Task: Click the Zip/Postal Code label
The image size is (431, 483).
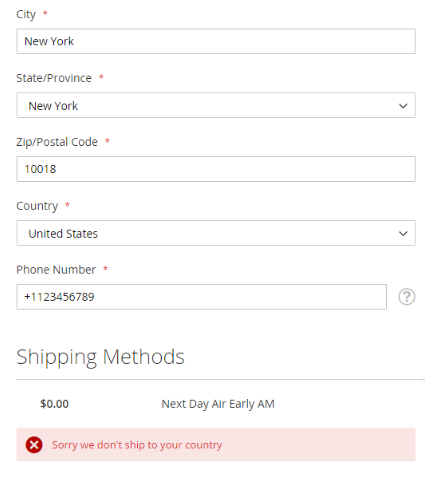Action: pyautogui.click(x=57, y=142)
